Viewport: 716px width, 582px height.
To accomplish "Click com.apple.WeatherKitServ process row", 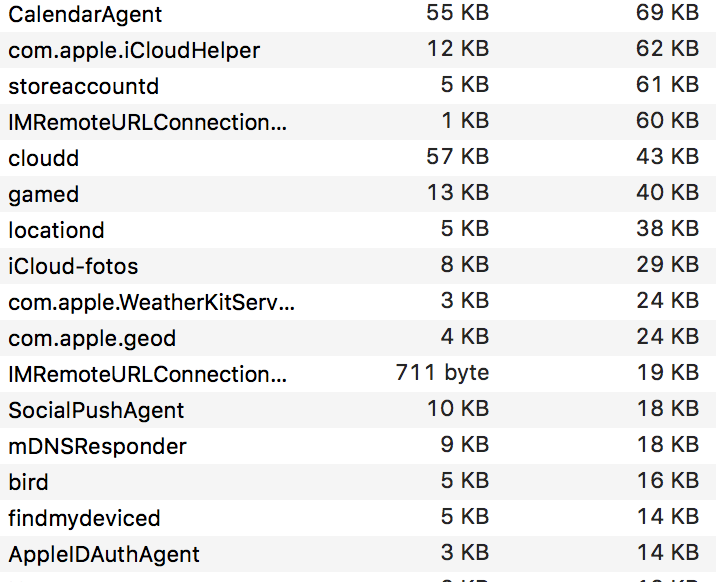I will point(152,303).
